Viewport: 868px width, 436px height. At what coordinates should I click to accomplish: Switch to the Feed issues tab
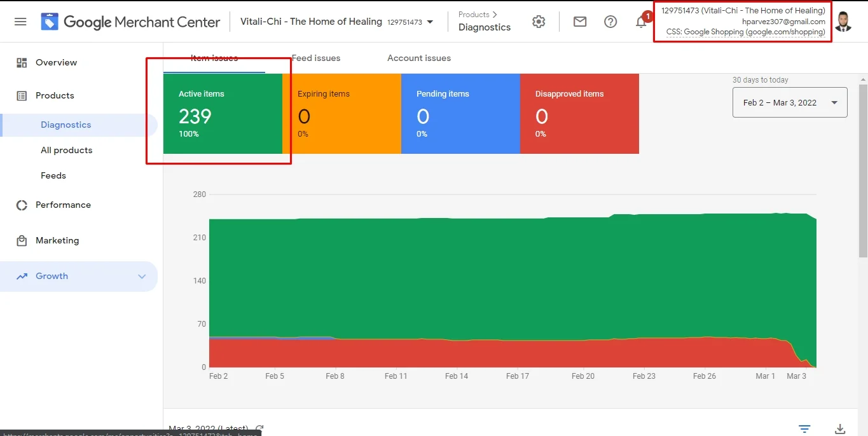(x=316, y=58)
